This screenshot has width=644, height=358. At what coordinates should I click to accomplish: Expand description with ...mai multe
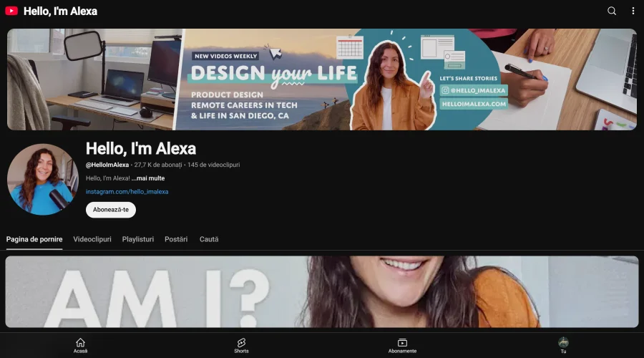[x=148, y=178]
